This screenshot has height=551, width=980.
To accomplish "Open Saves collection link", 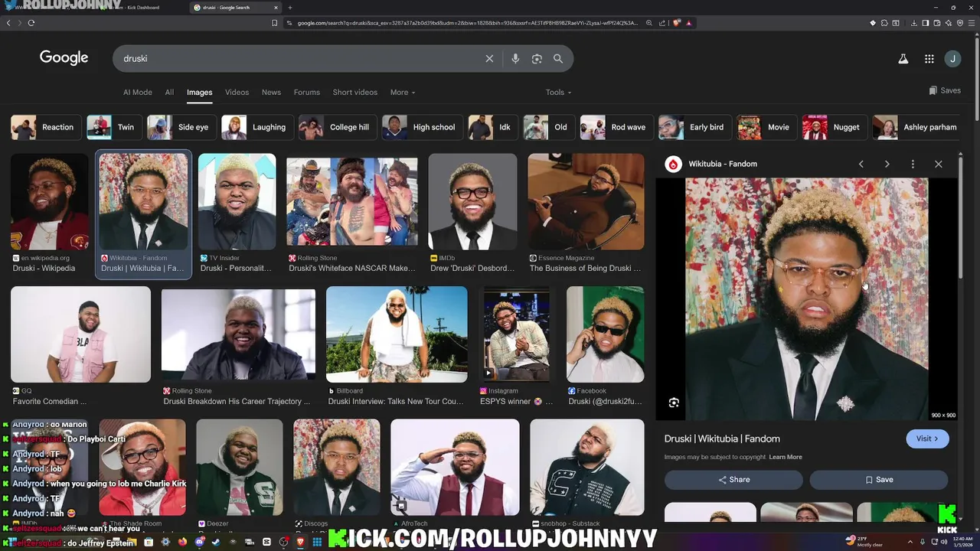I will (945, 90).
